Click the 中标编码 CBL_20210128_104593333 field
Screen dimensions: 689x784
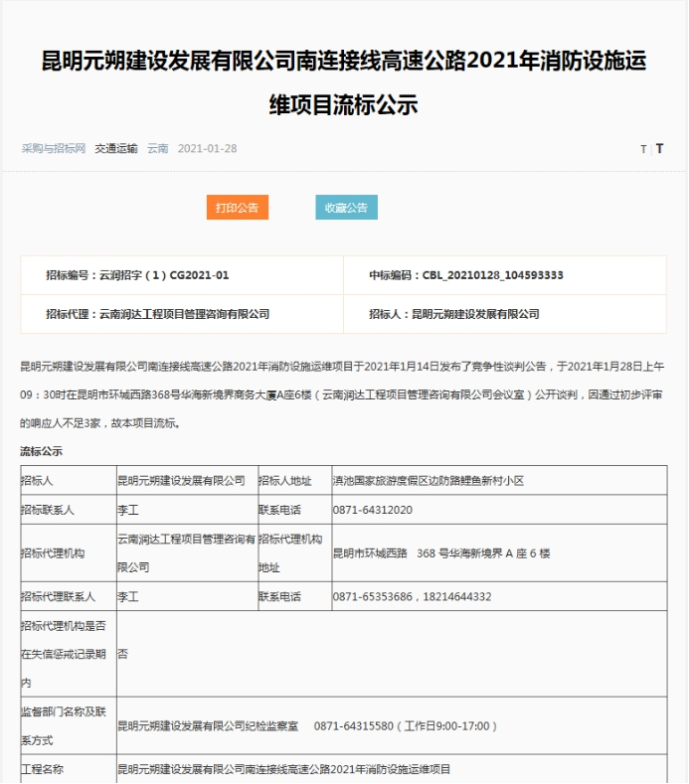tap(466, 275)
